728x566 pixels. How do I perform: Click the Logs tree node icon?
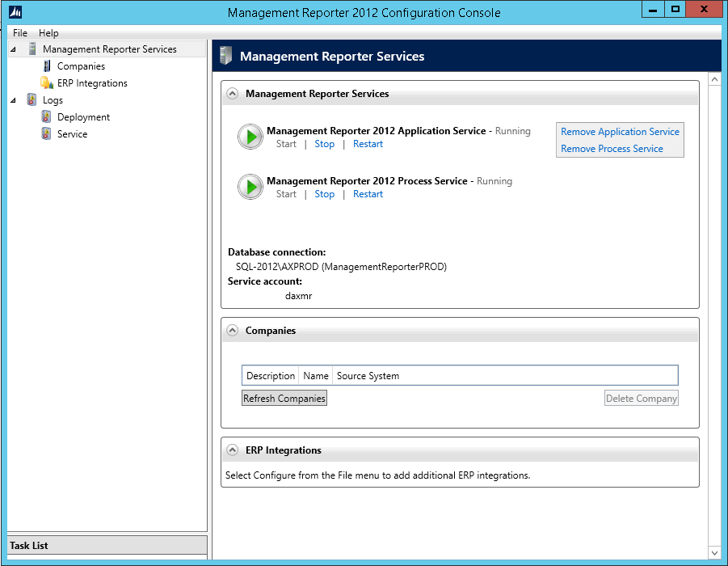[x=32, y=100]
